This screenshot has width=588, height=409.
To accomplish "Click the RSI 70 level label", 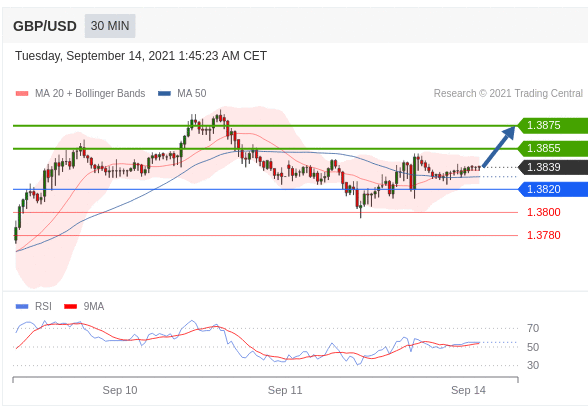I will pyautogui.click(x=533, y=328).
